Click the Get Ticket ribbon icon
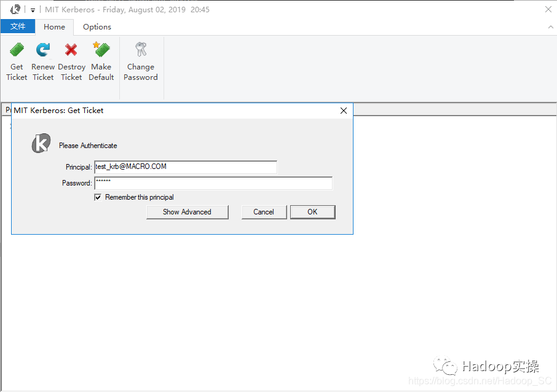The image size is (557, 392). point(17,50)
